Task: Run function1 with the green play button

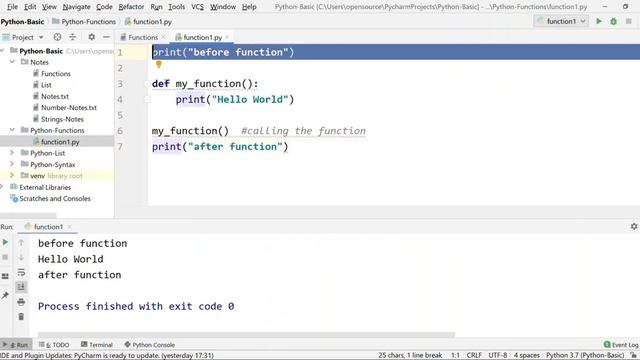Action: coord(599,21)
